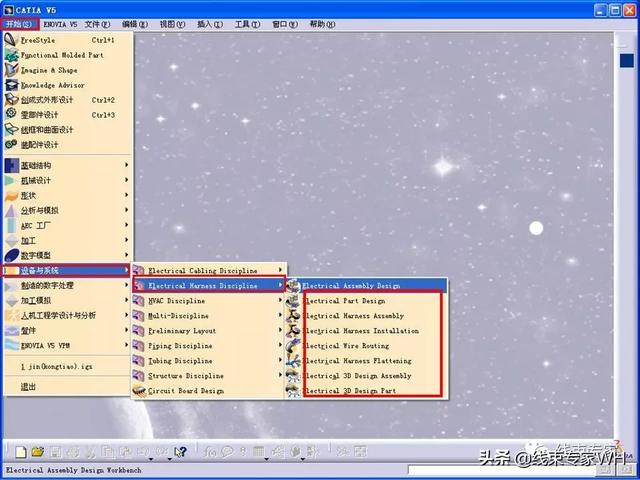Open recent file 1 jin(kongtiao).igs
The width and height of the screenshot is (640, 480).
(x=68, y=366)
